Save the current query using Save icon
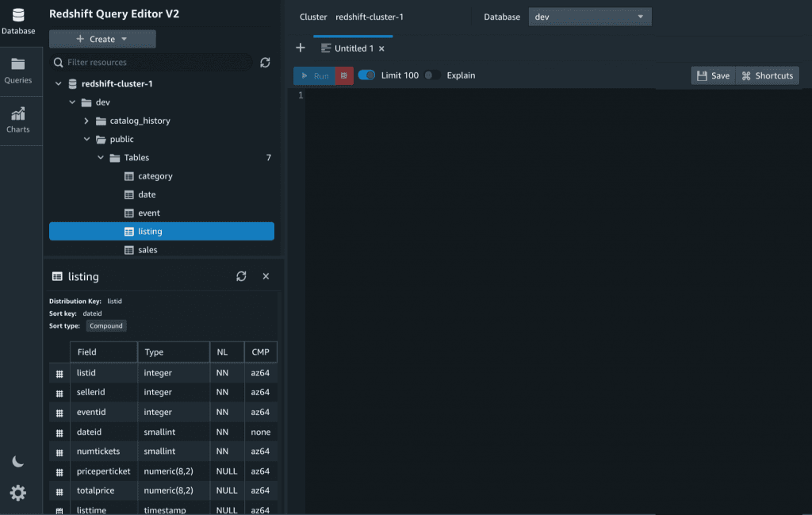Screen dimensions: 812x515 [711, 75]
